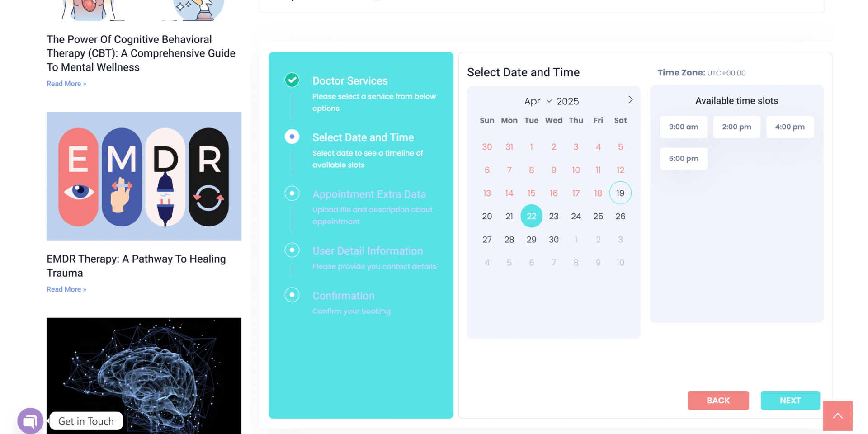Click the Confirmation step circle
Image resolution: width=868 pixels, height=434 pixels.
click(x=292, y=295)
